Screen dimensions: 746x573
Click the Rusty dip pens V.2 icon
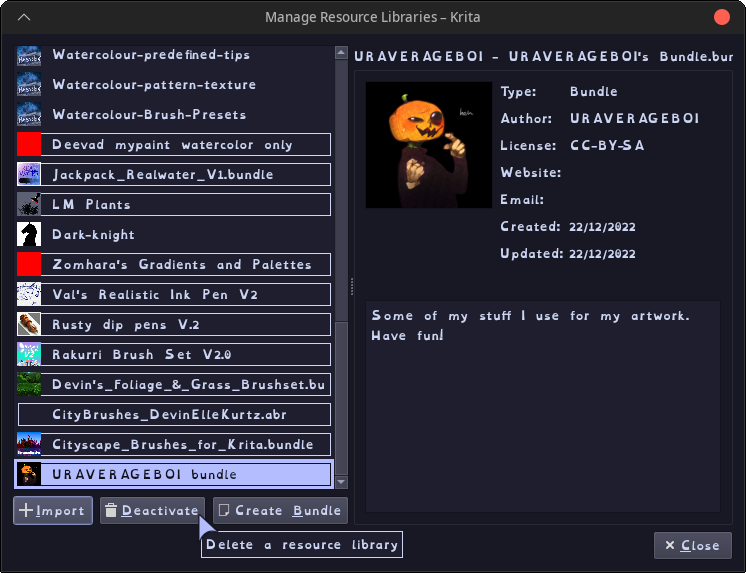[x=29, y=324]
